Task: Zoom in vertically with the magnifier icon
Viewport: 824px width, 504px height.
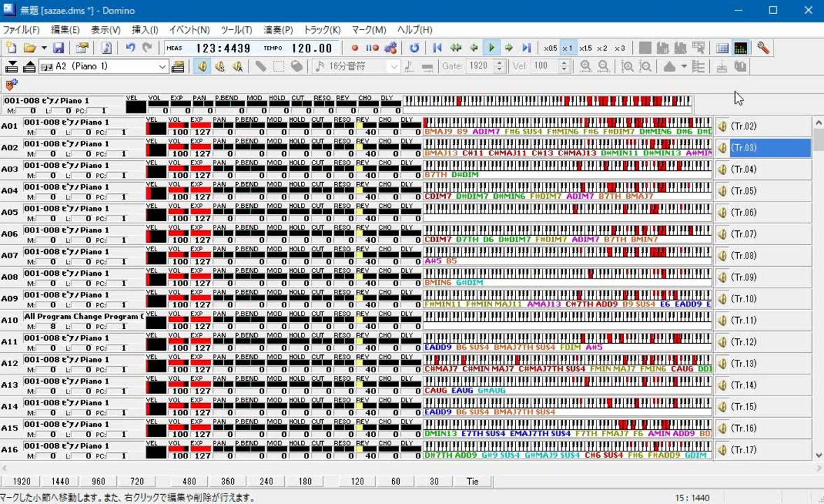Action: pyautogui.click(x=627, y=66)
